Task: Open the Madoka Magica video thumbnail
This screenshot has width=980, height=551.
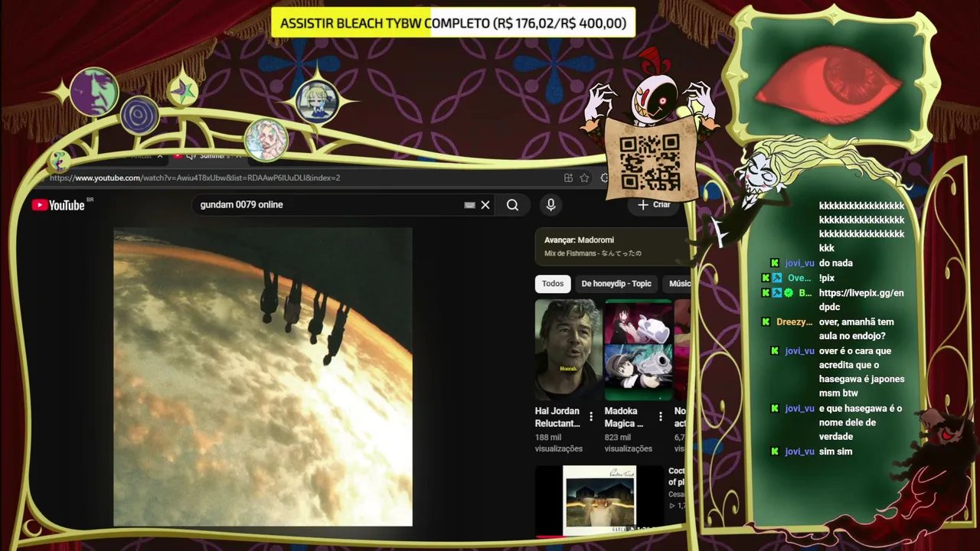Action: tap(639, 350)
